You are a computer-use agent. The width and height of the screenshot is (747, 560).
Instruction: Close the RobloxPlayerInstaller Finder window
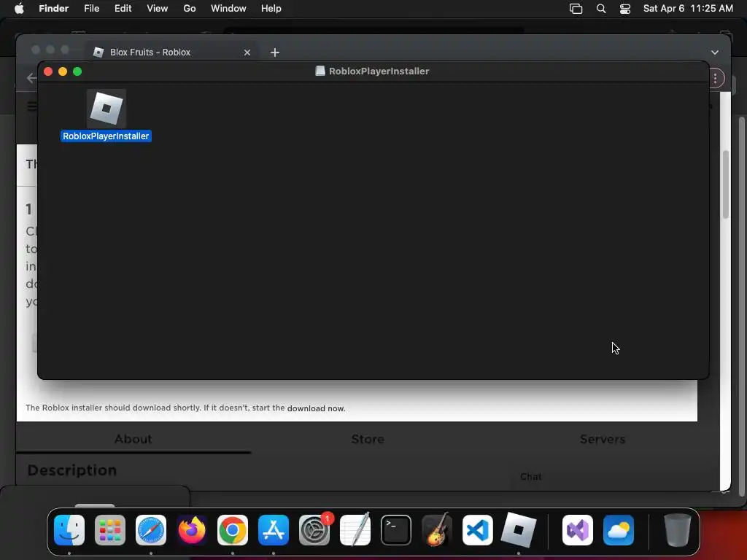click(48, 71)
